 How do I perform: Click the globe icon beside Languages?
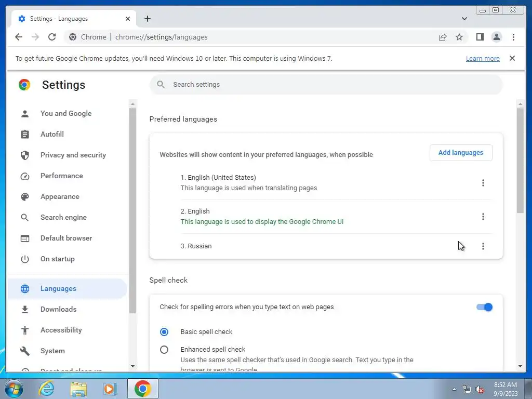coord(25,289)
